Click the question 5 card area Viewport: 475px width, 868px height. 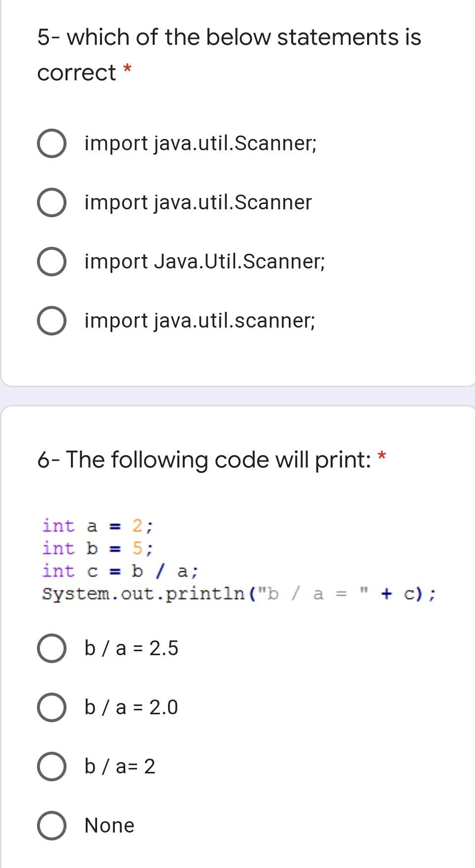(x=237, y=197)
